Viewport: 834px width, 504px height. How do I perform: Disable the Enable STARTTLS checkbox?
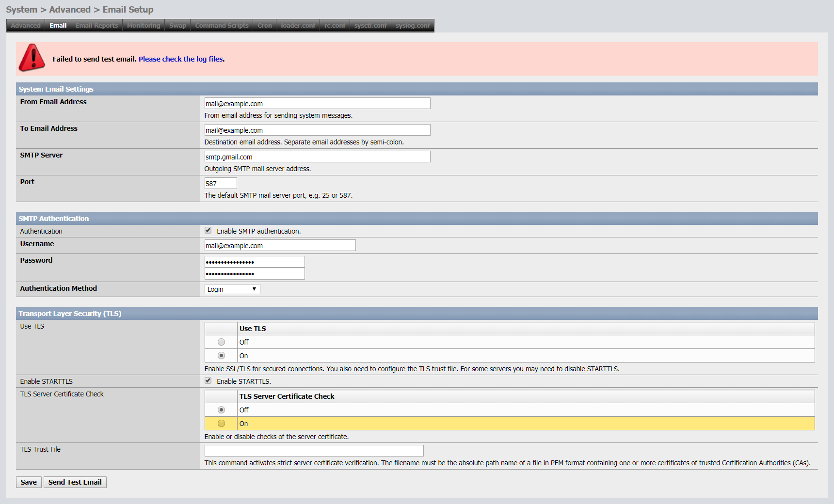pyautogui.click(x=208, y=381)
